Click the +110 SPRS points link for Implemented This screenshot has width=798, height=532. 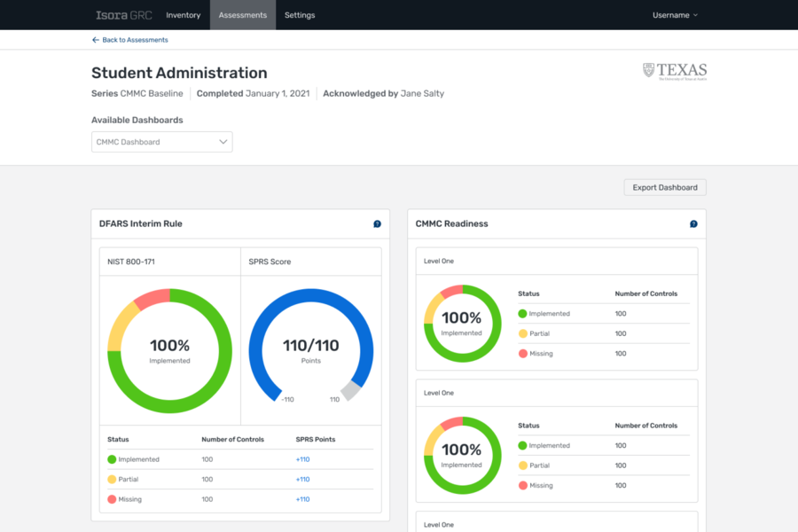pyautogui.click(x=303, y=459)
